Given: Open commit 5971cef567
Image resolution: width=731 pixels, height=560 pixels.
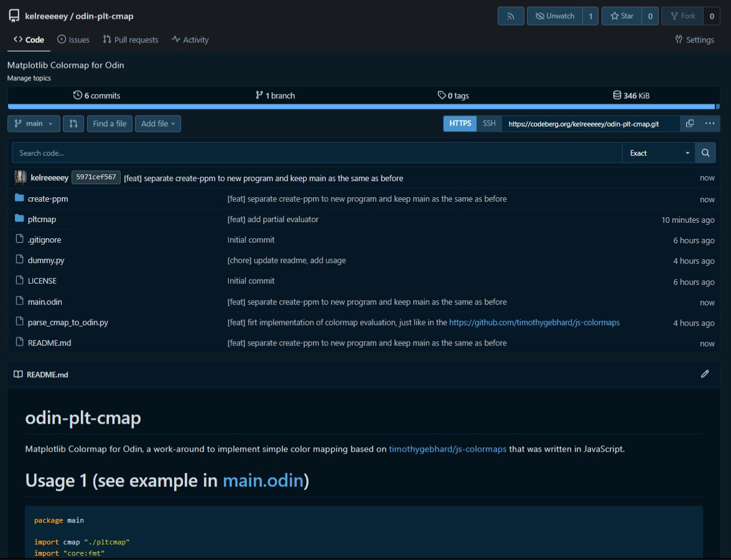Looking at the screenshot, I should point(96,177).
